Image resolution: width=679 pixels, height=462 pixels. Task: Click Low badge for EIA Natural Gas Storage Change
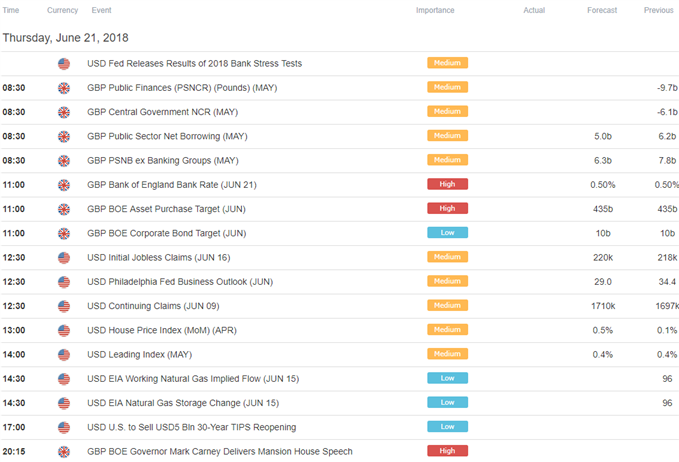tap(447, 402)
